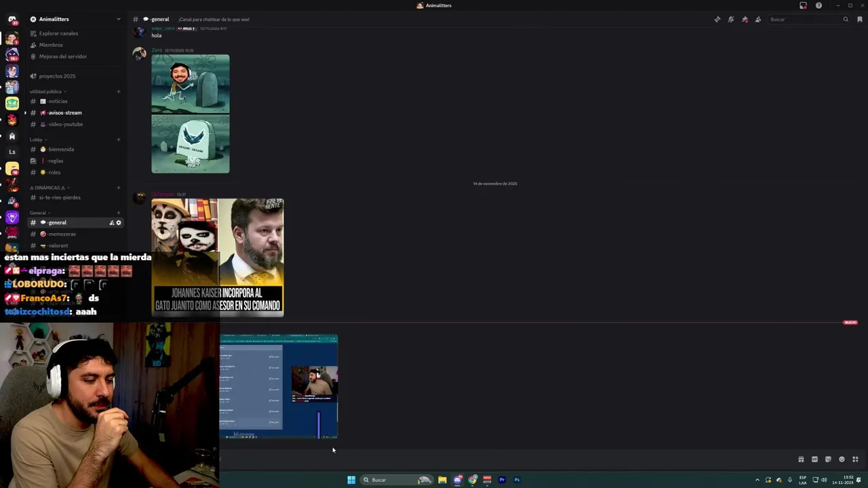Add channel to General category
The height and width of the screenshot is (488, 868).
point(119,213)
